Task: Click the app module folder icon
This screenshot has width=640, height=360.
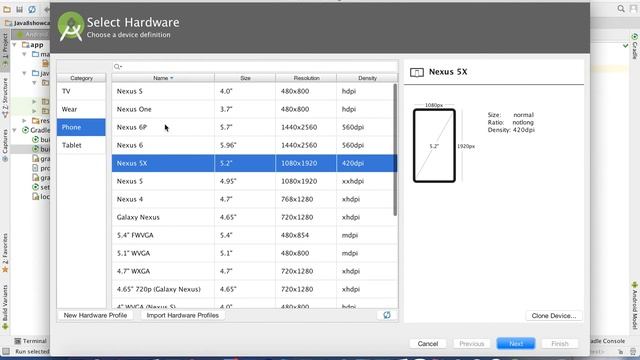Action: click(x=25, y=44)
